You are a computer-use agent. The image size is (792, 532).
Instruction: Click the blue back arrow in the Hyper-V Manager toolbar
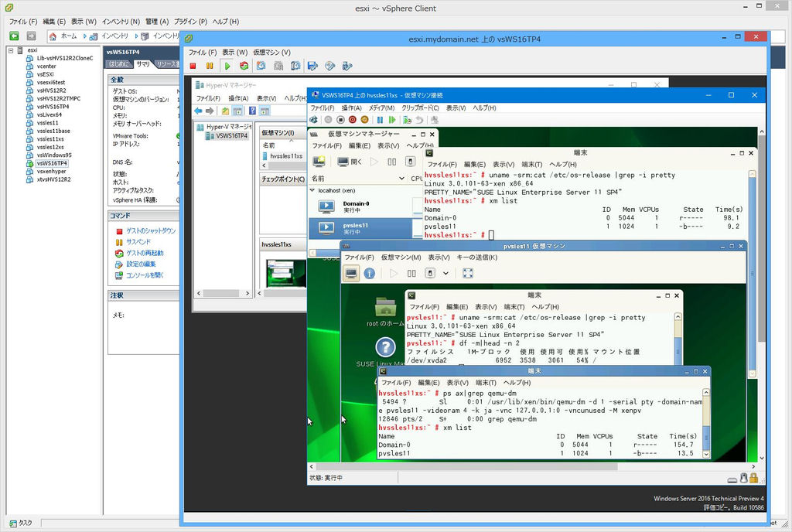point(198,111)
